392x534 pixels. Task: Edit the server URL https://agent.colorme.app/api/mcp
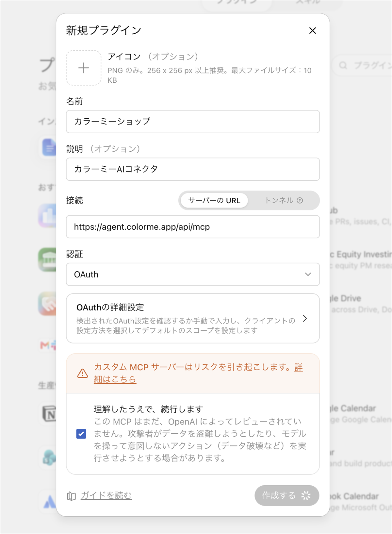(x=193, y=227)
